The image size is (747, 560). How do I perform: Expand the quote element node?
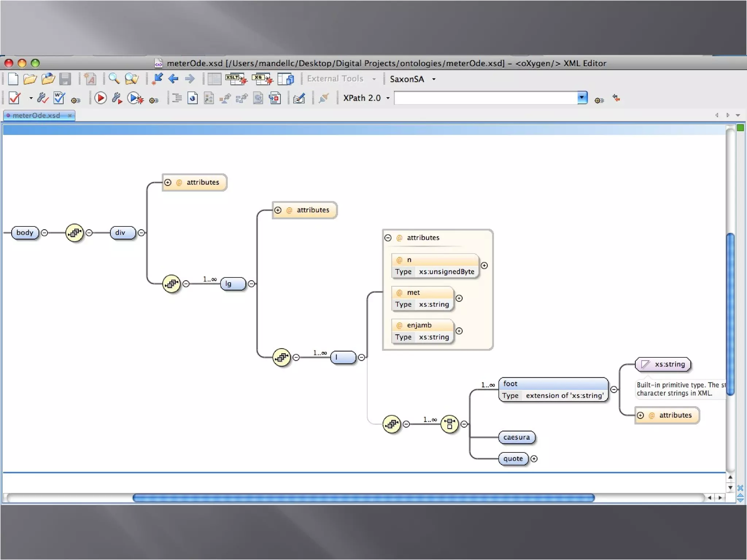click(x=534, y=459)
